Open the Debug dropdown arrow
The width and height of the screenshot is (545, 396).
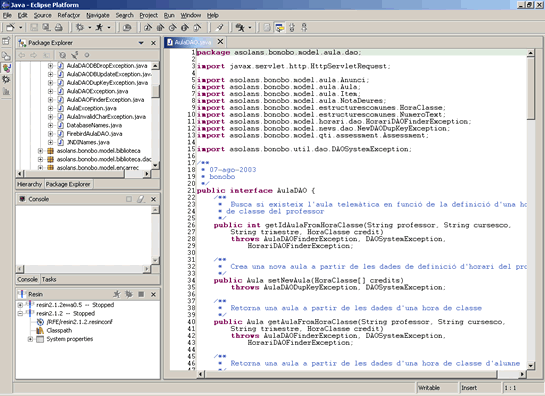(x=89, y=27)
